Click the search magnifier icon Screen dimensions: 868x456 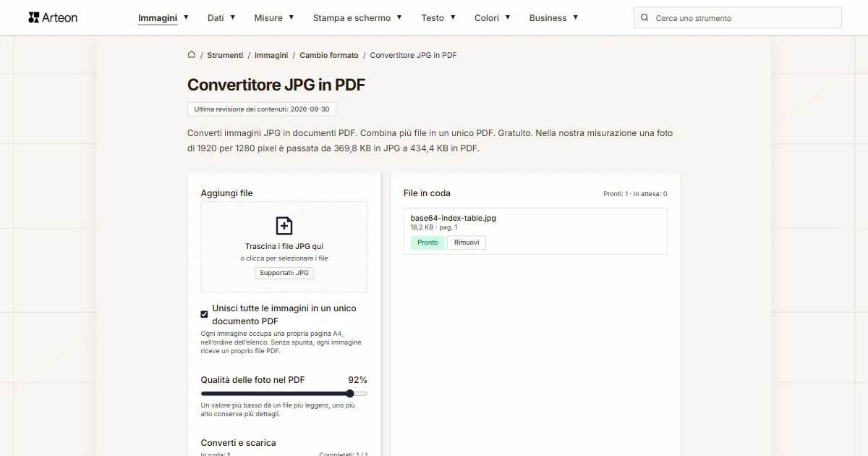pyautogui.click(x=645, y=17)
